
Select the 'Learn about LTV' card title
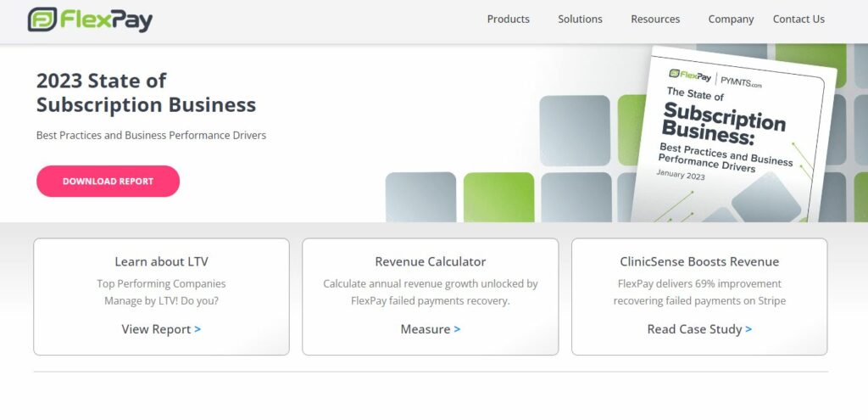161,261
